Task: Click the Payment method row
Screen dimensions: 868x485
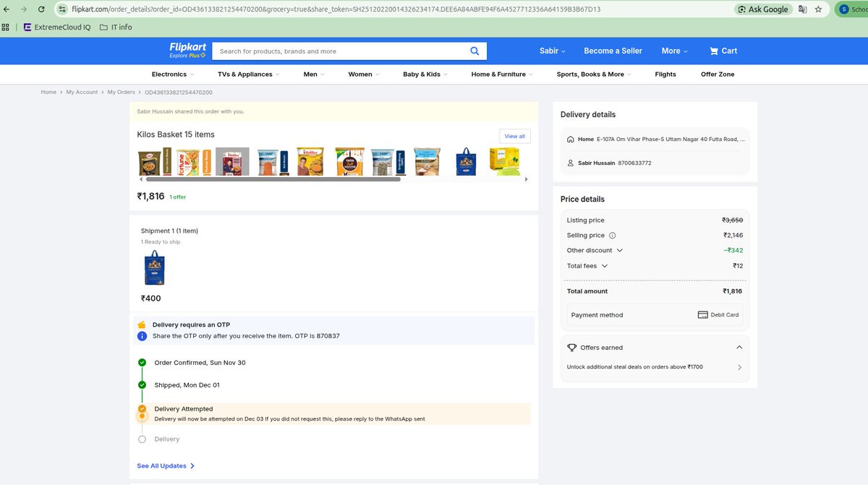Action: tap(655, 315)
